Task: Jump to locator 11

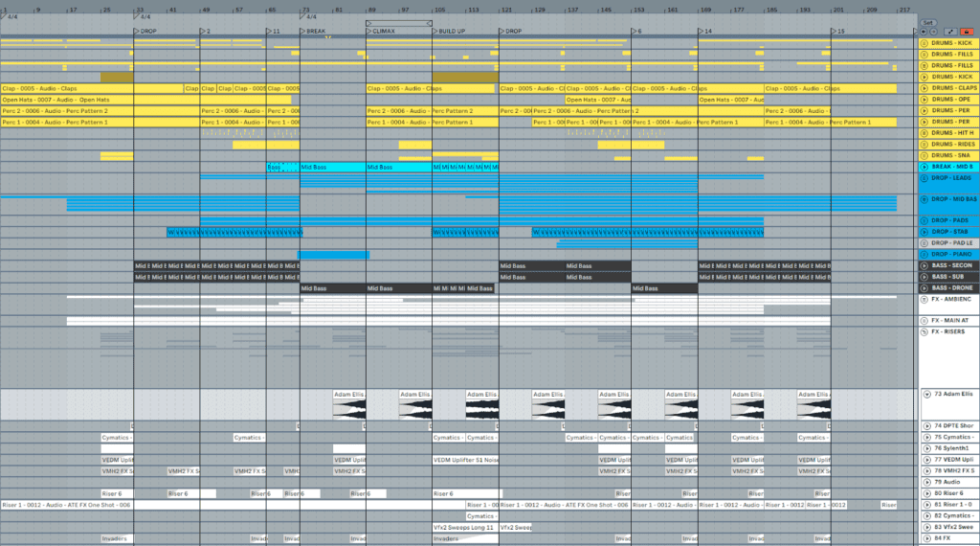Action: tap(273, 32)
